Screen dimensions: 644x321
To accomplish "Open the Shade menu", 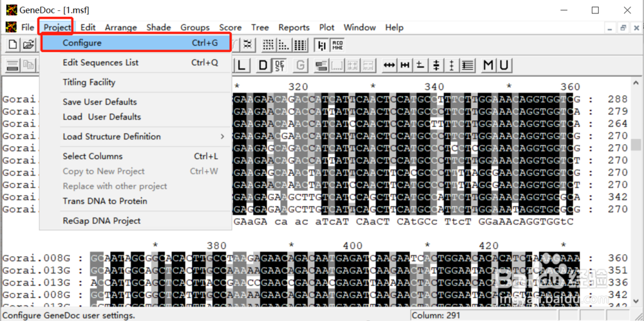I will coord(158,28).
